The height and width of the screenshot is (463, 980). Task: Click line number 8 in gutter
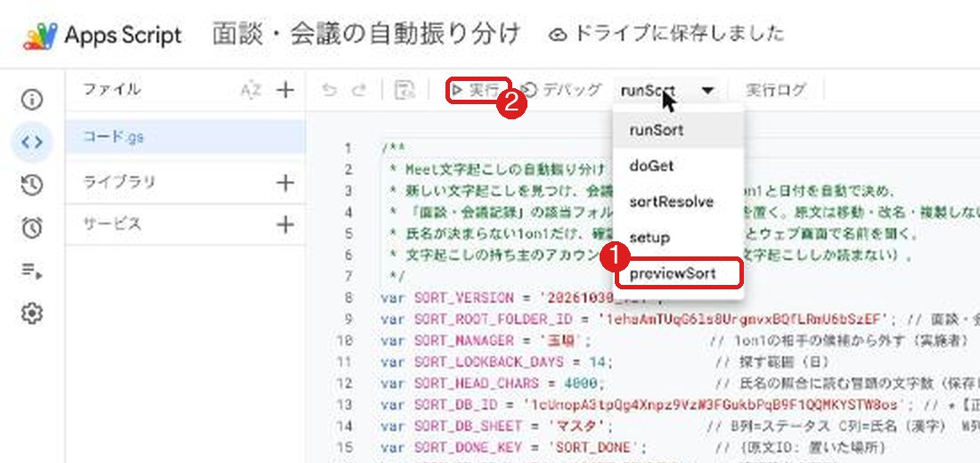[348, 298]
